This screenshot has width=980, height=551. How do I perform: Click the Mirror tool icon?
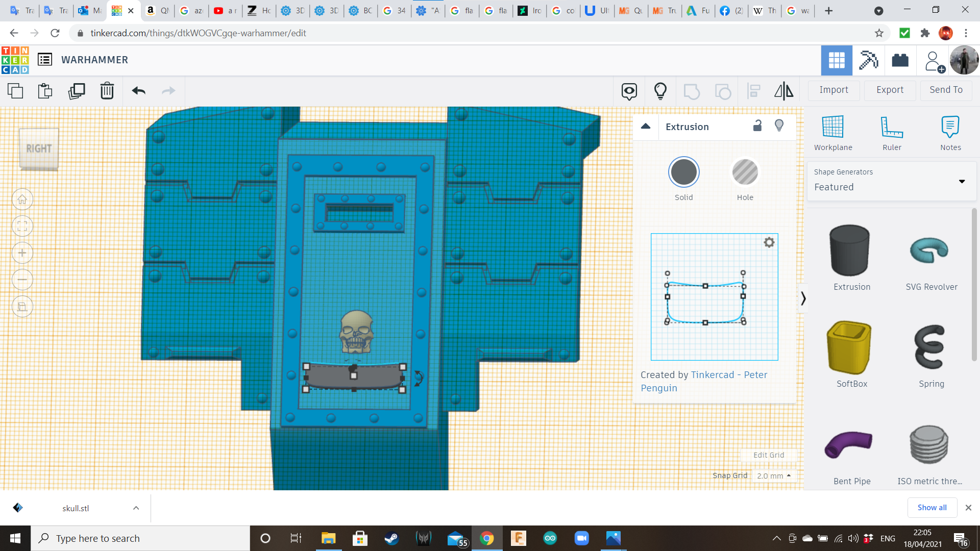[783, 91]
